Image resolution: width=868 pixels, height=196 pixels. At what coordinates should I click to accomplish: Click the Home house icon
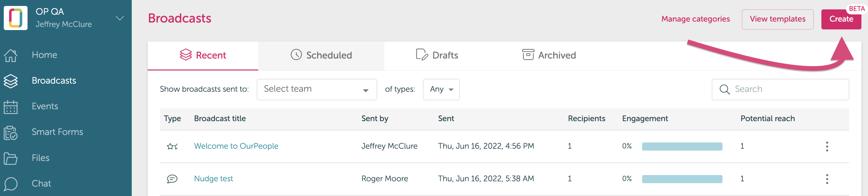(x=10, y=55)
